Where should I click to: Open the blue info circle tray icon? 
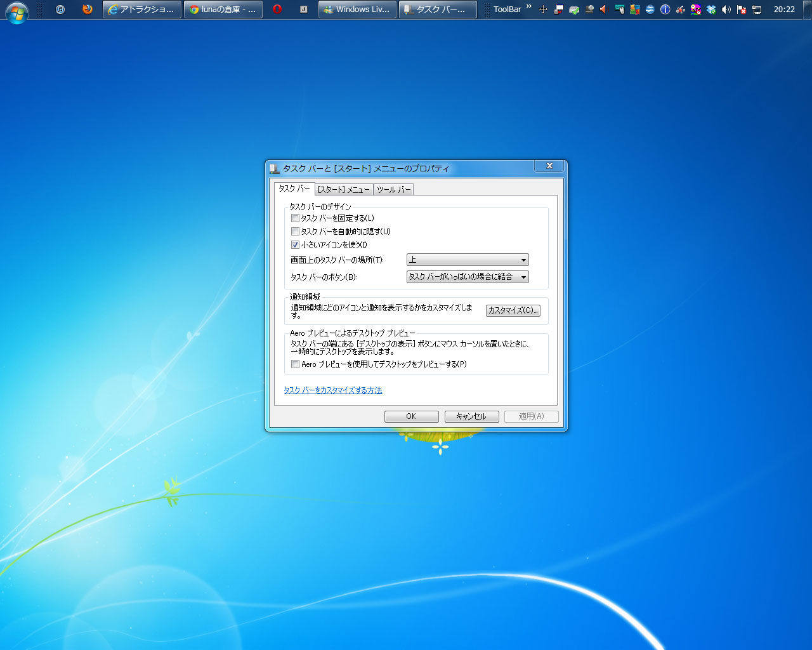pos(665,10)
